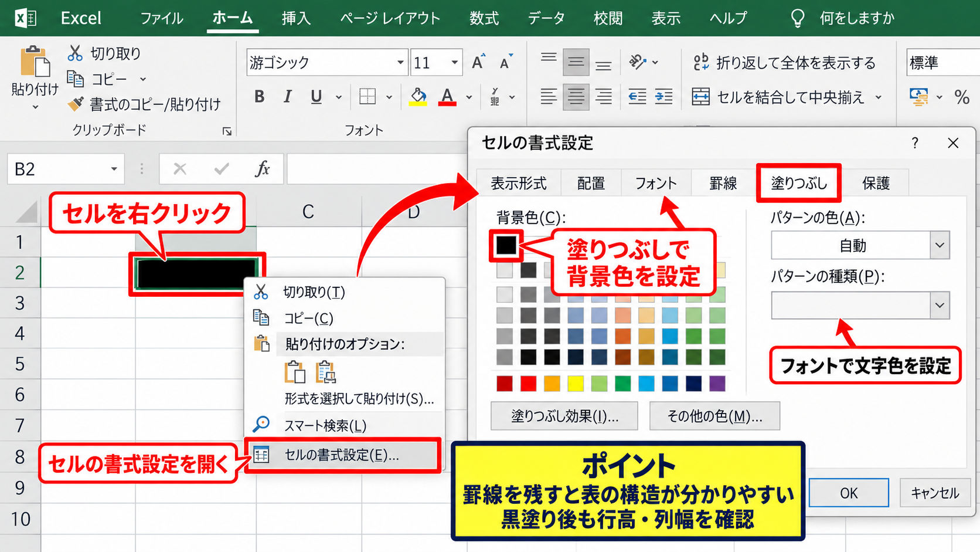Click the 塗りつぶし効果(I)... button
This screenshot has width=980, height=552.
point(564,416)
